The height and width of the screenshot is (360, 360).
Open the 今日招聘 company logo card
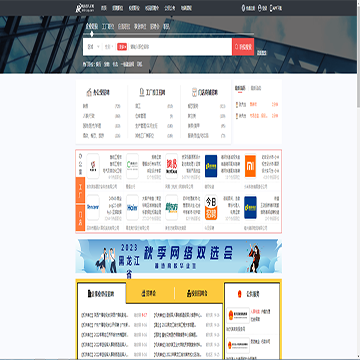[211, 207]
